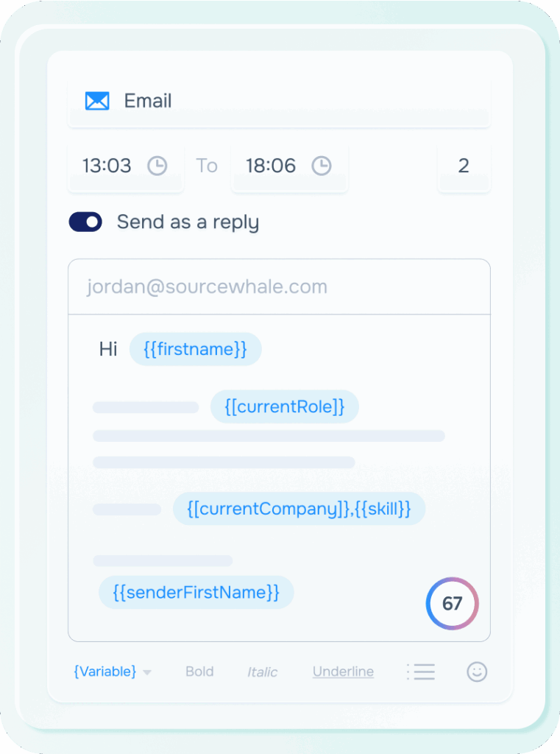Click the clock icon beside 18:06
This screenshot has width=560, height=754.
point(322,166)
